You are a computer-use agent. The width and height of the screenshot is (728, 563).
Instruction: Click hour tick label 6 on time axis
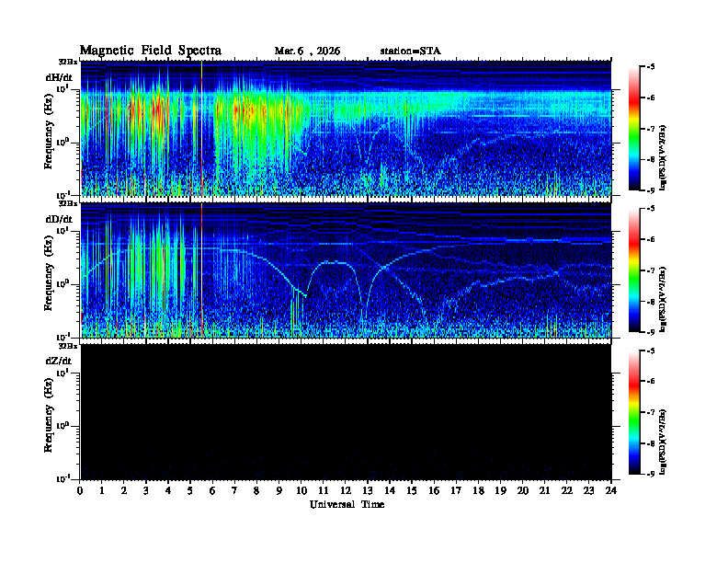click(212, 491)
